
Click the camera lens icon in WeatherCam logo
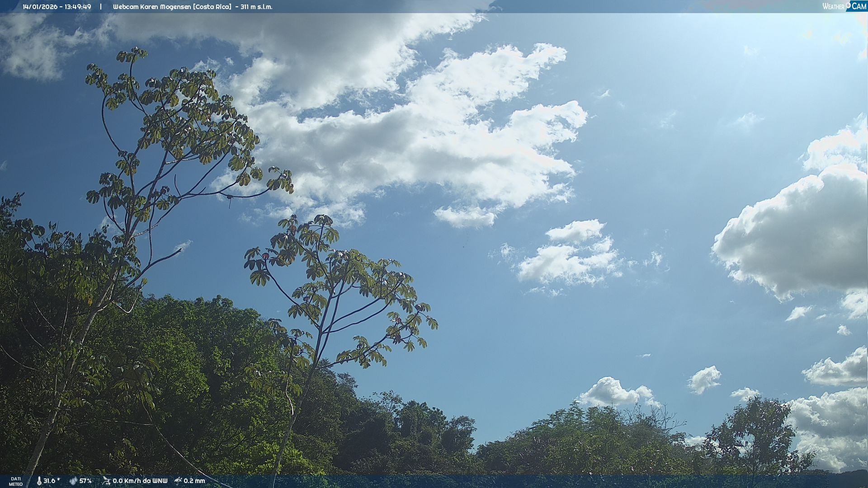(x=848, y=5)
